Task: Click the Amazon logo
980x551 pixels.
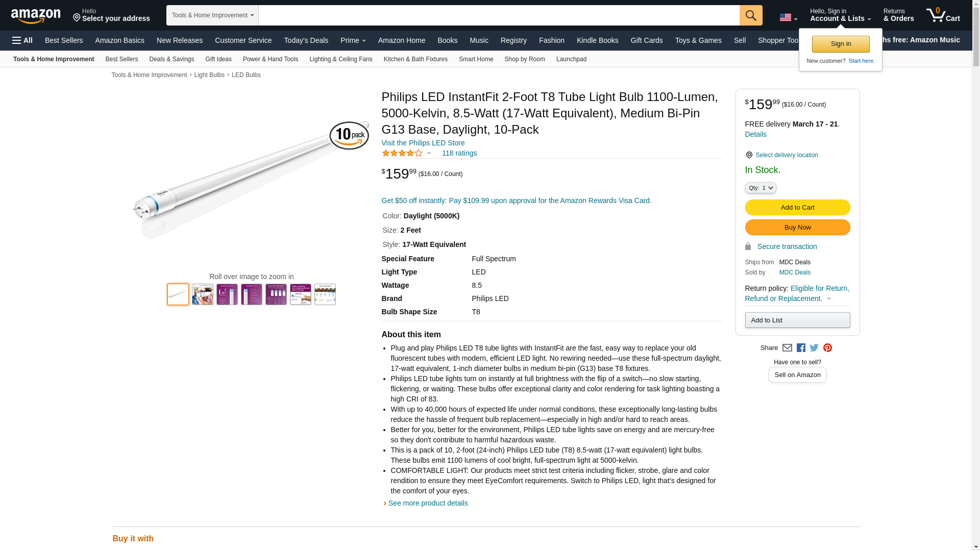Action: 36,16
